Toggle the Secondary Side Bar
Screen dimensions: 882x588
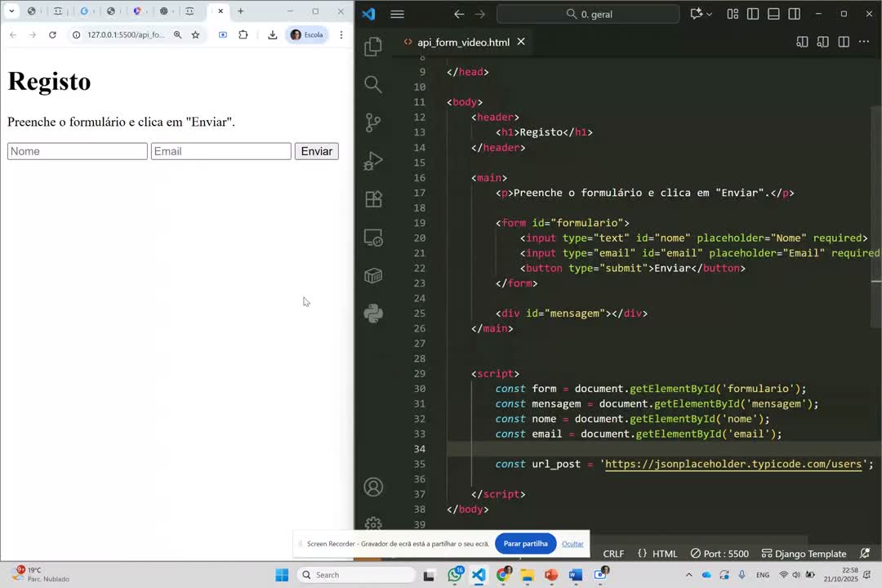[794, 14]
